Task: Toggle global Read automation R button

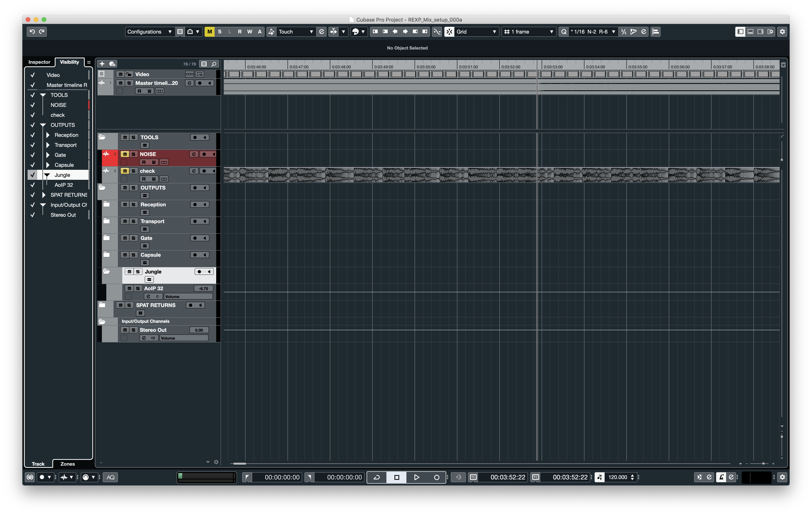Action: pyautogui.click(x=239, y=32)
